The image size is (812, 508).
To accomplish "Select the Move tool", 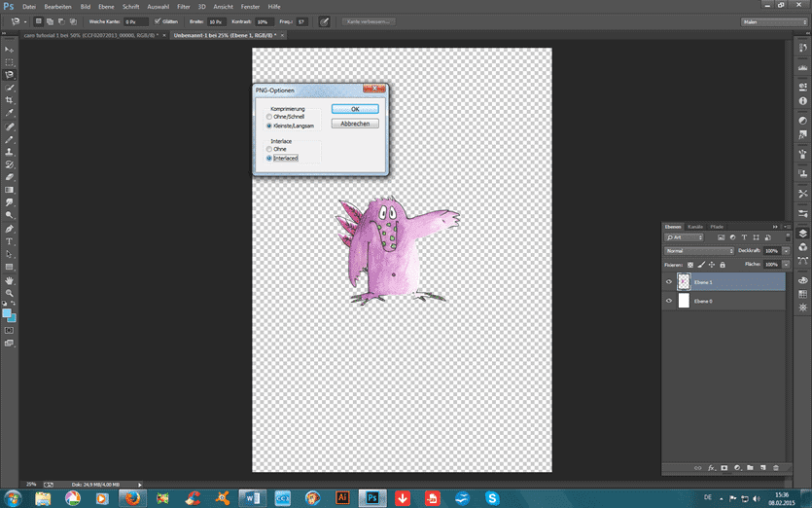I will coord(9,50).
